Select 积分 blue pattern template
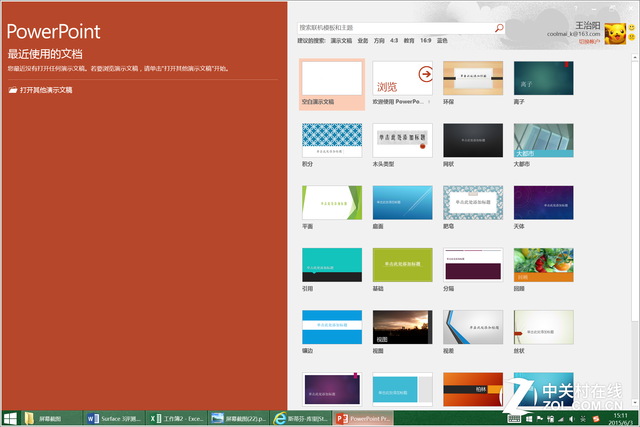The image size is (640, 427). pyautogui.click(x=332, y=140)
